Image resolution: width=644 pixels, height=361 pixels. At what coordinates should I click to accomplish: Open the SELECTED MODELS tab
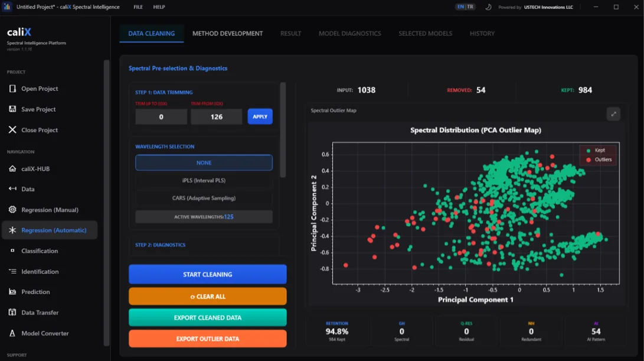pyautogui.click(x=426, y=33)
